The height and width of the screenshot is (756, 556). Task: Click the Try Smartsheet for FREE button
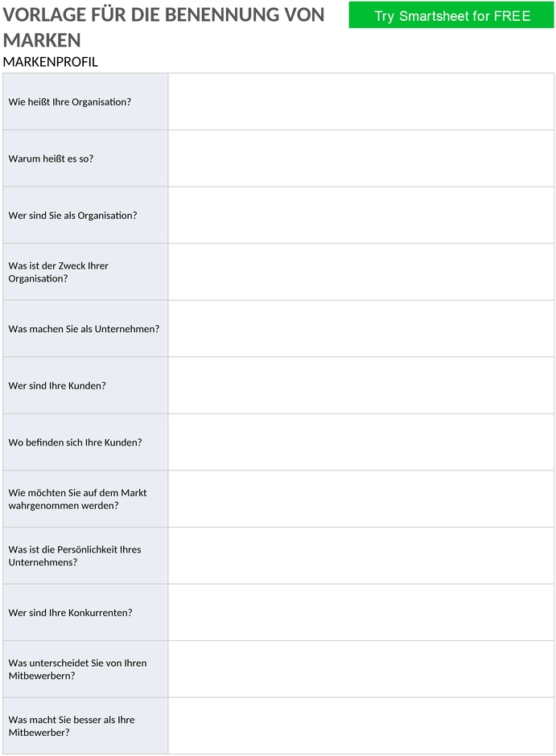451,15
